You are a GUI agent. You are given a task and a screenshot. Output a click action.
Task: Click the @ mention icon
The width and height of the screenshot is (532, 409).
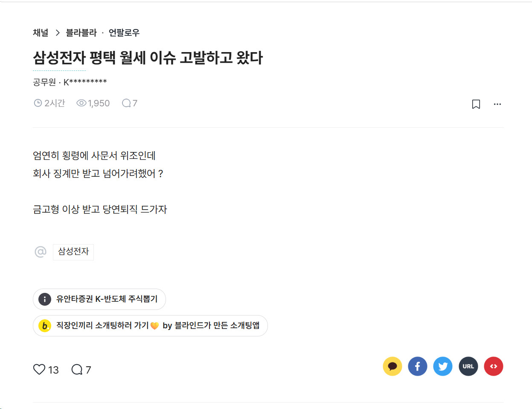[41, 252]
